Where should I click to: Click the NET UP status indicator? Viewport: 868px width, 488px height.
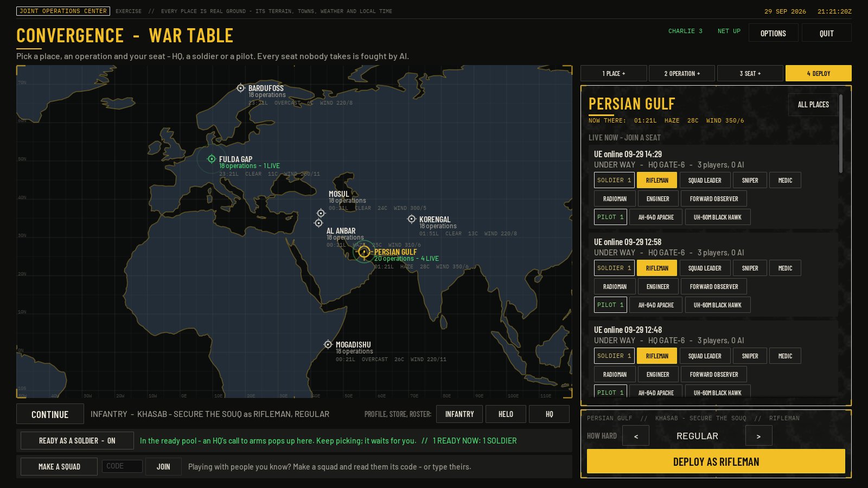pyautogui.click(x=729, y=31)
